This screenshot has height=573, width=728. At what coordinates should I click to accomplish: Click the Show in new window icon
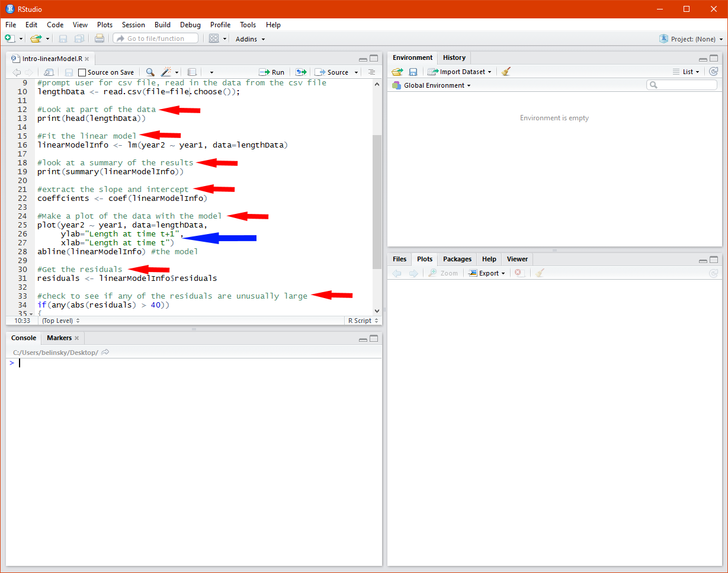click(x=47, y=72)
